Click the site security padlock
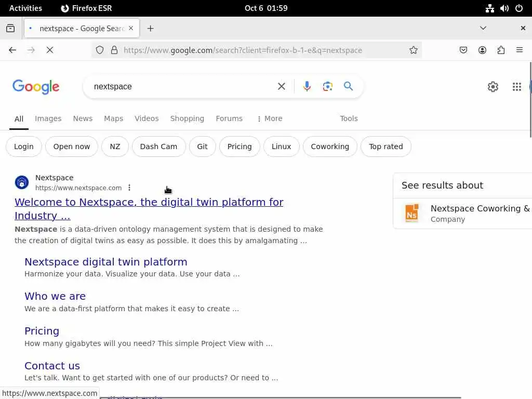The width and height of the screenshot is (532, 399). [114, 50]
